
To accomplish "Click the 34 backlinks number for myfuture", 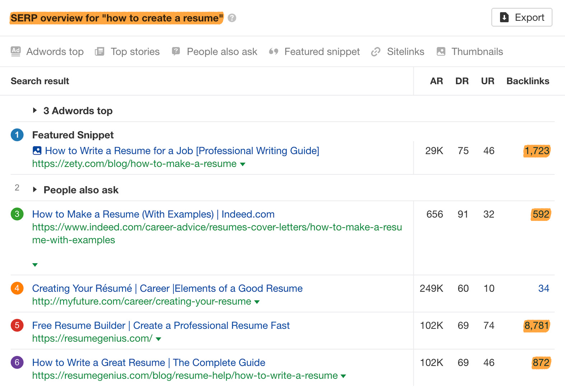I will 543,288.
